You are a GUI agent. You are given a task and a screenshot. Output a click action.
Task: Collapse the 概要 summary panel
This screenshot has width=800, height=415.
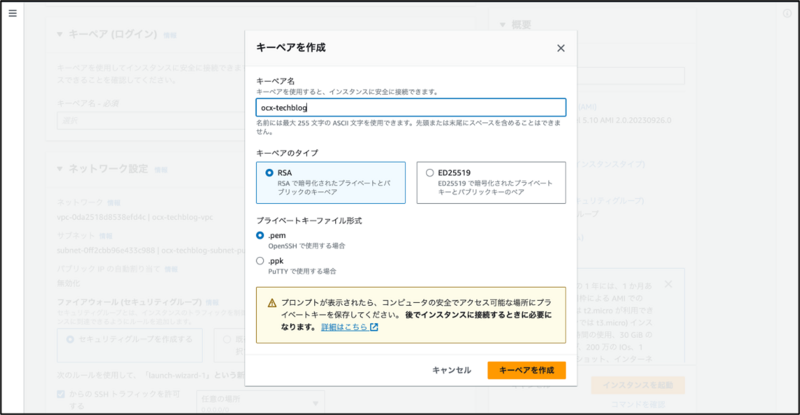pyautogui.click(x=503, y=25)
